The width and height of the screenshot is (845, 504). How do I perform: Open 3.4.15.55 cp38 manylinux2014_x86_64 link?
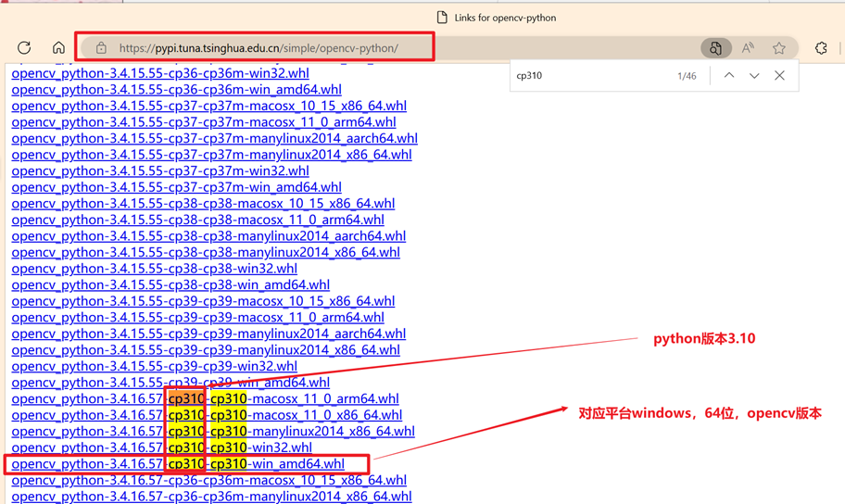tap(206, 252)
